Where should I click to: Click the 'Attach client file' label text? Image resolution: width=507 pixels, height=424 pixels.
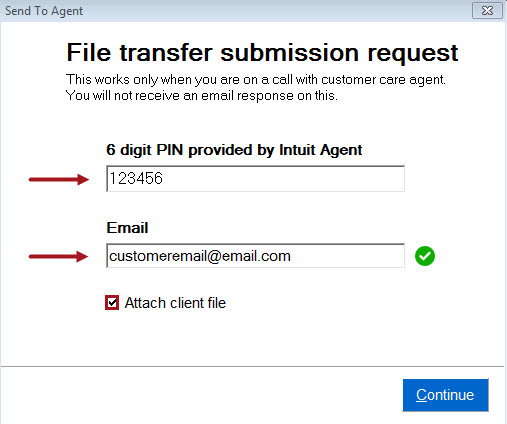(175, 303)
